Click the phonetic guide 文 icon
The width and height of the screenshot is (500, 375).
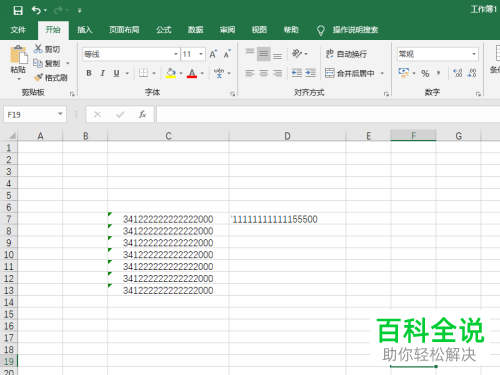[x=219, y=73]
